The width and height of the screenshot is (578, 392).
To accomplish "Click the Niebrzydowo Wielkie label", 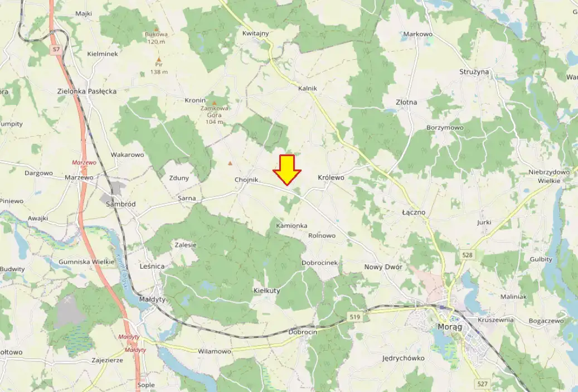I will click(x=549, y=176).
